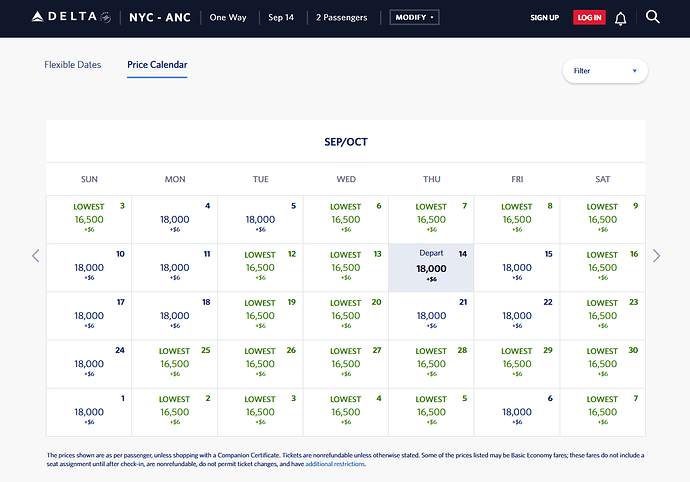Select Sep 11 fare cell
690x482 pixels.
tap(175, 268)
